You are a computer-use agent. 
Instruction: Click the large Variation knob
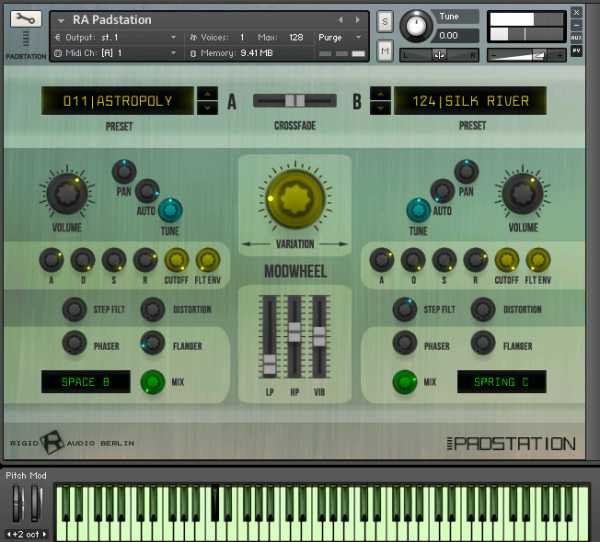click(x=295, y=199)
